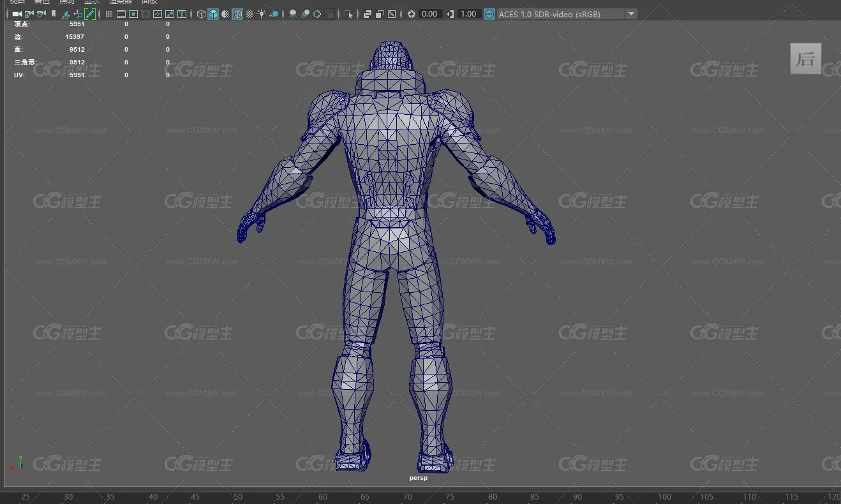This screenshot has width=841, height=504.
Task: Click the 后 view cube face
Action: (805, 59)
